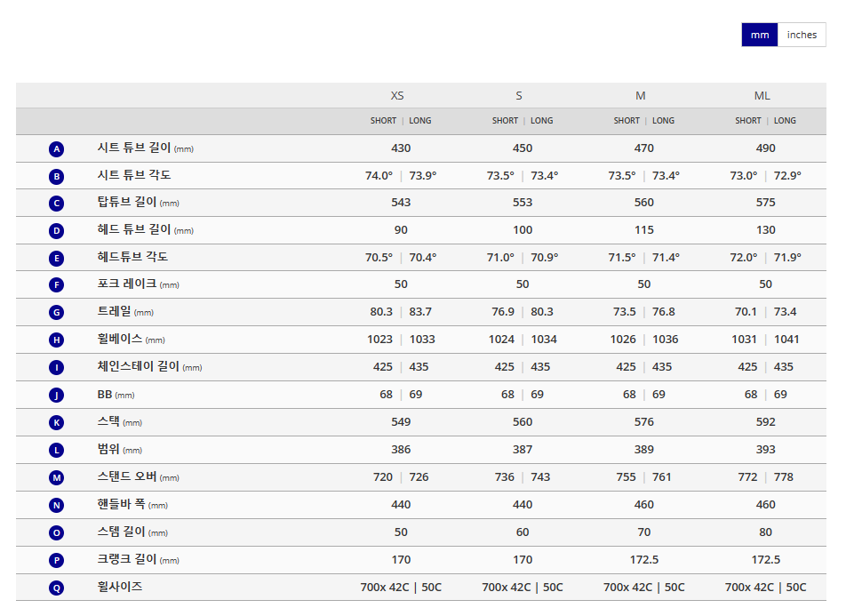Click the J BB drop icon

tap(56, 395)
